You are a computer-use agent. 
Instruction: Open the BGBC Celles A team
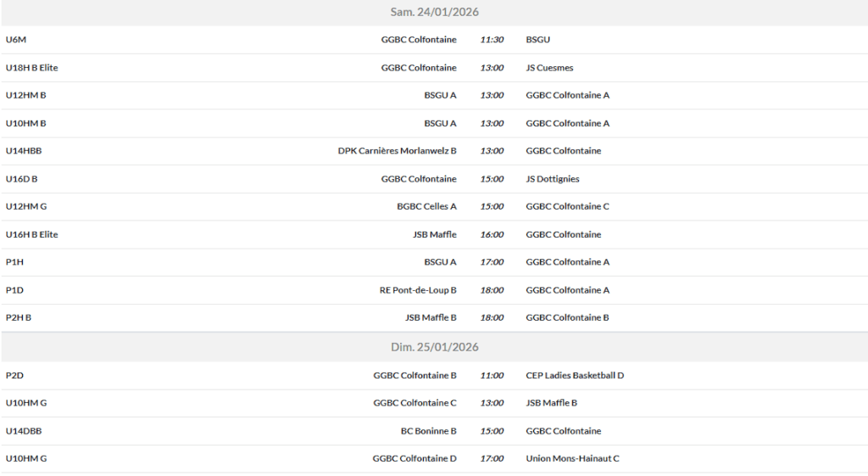pos(426,207)
